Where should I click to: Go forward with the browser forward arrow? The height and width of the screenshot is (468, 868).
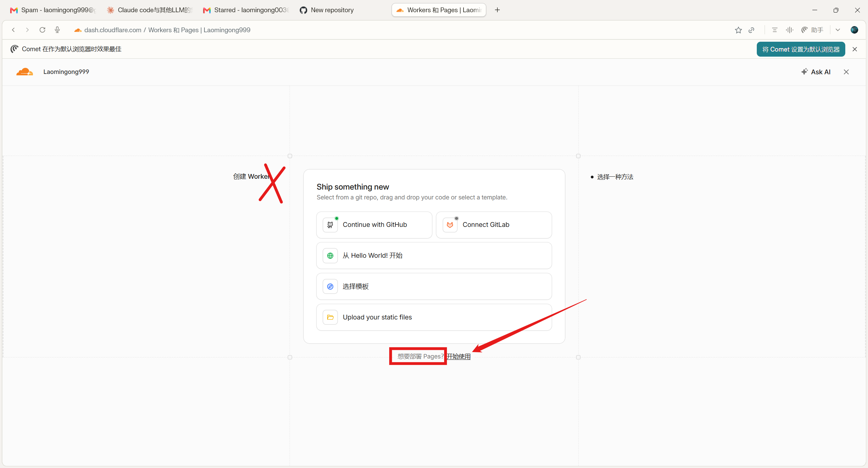coord(27,30)
